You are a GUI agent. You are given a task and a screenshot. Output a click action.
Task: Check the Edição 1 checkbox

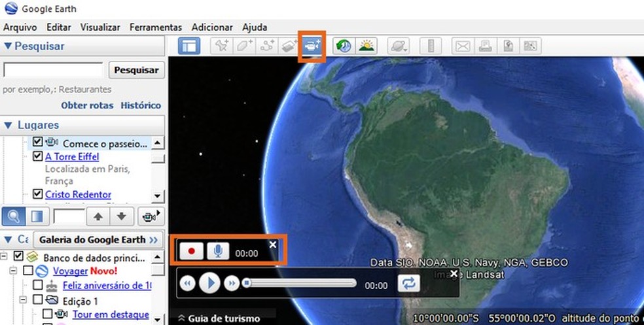[x=38, y=299]
